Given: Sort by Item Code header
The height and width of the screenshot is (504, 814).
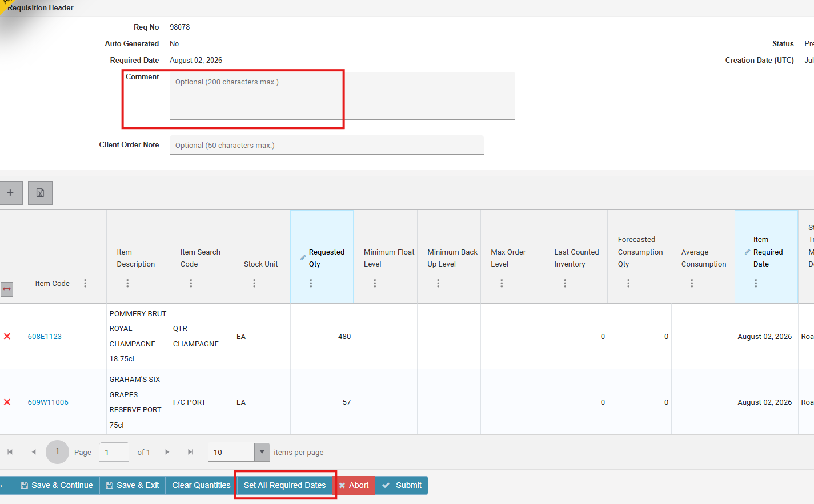Looking at the screenshot, I should pos(52,284).
